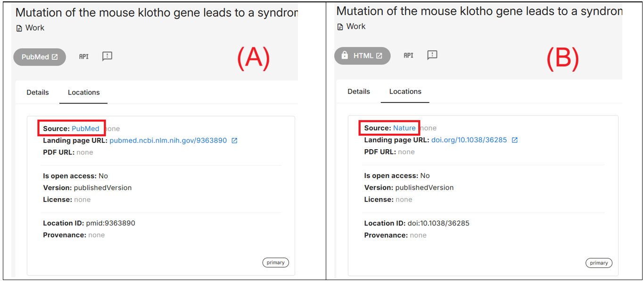Click the API icon in panel A

coord(84,56)
